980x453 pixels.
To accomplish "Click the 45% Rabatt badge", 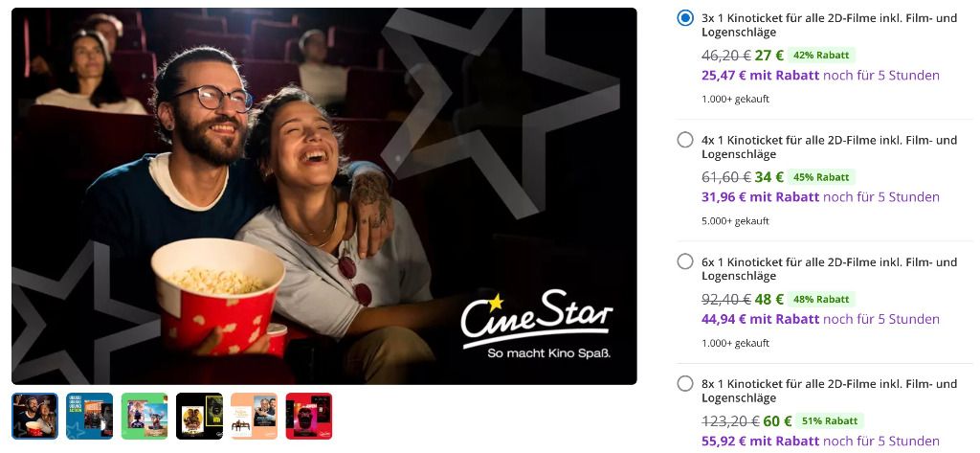I will [x=821, y=177].
